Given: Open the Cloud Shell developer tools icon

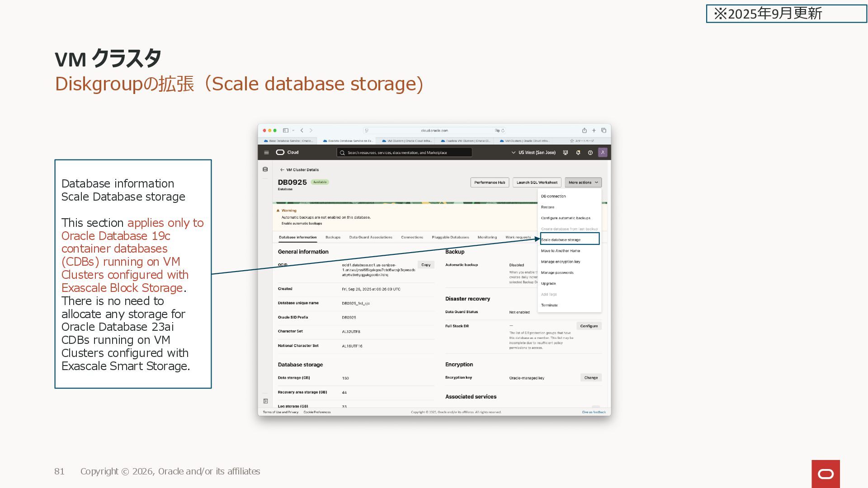Looking at the screenshot, I should (x=565, y=153).
